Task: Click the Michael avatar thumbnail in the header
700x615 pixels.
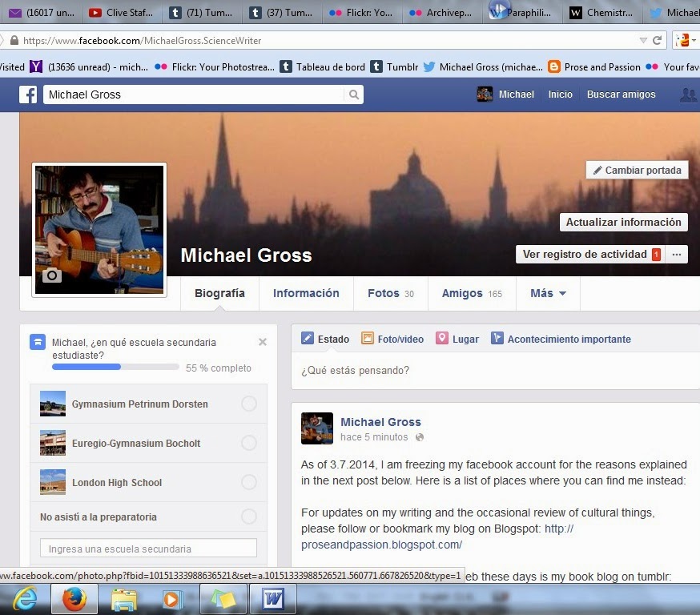Action: pos(485,94)
